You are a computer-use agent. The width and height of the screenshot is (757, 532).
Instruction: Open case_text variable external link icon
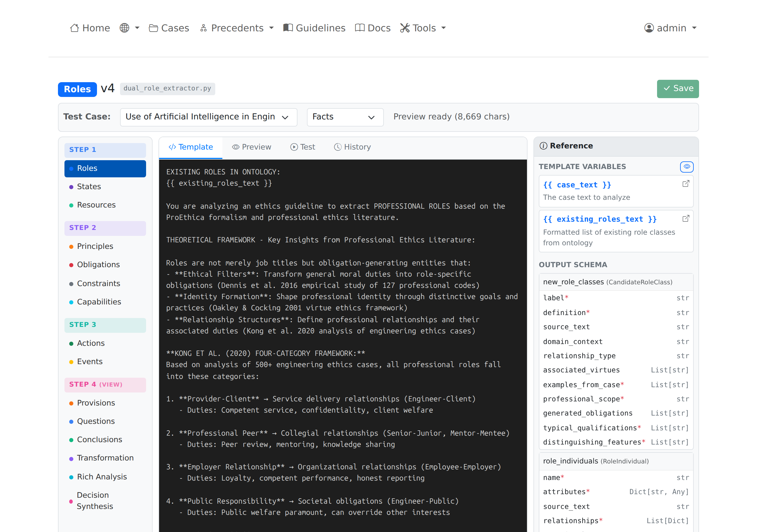[x=685, y=184]
